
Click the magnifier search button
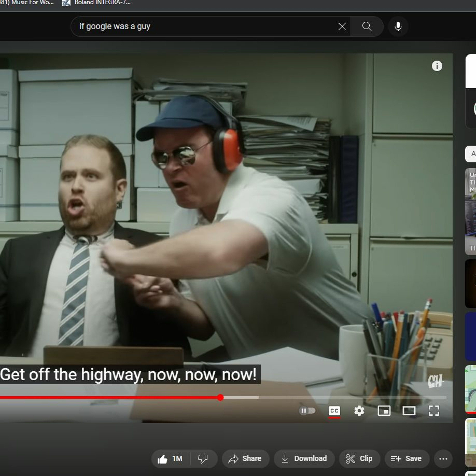367,26
